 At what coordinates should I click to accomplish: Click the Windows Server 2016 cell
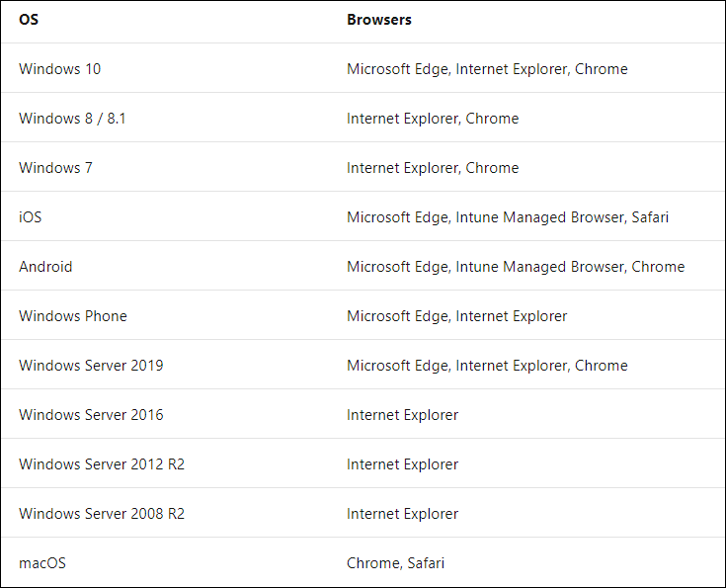click(x=91, y=415)
